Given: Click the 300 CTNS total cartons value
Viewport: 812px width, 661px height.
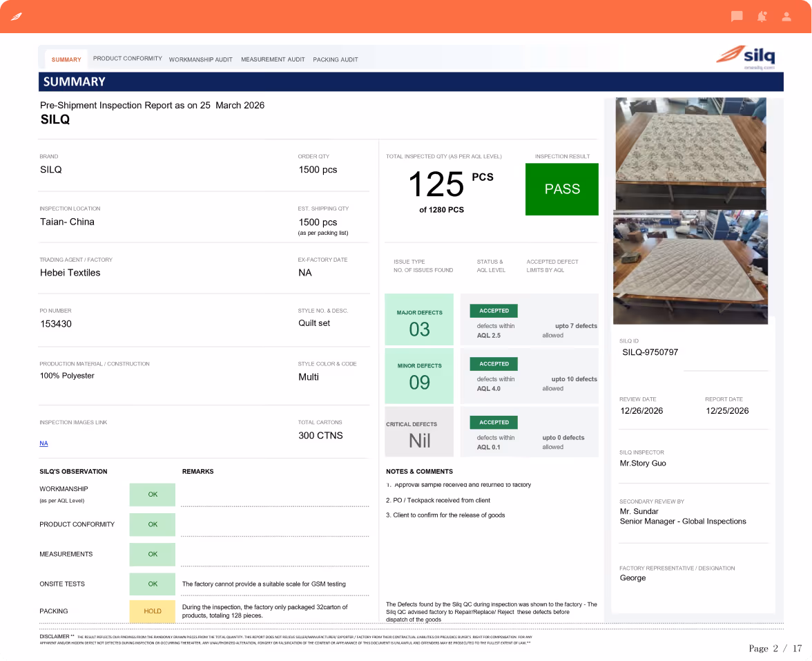Looking at the screenshot, I should [320, 436].
